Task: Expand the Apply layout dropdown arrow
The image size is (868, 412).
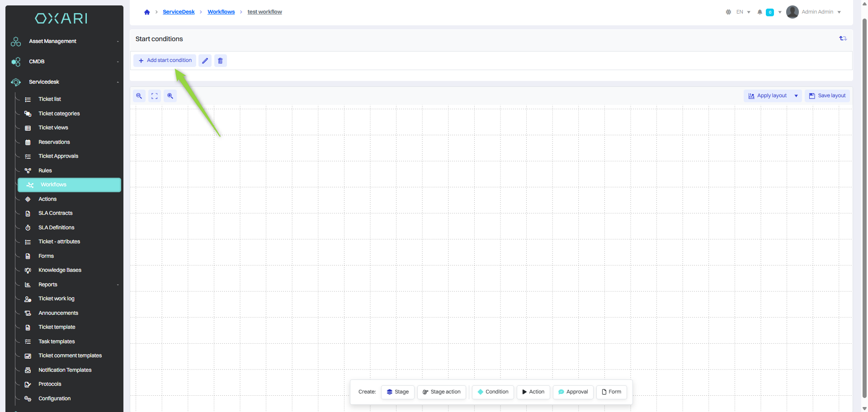Action: (x=796, y=96)
